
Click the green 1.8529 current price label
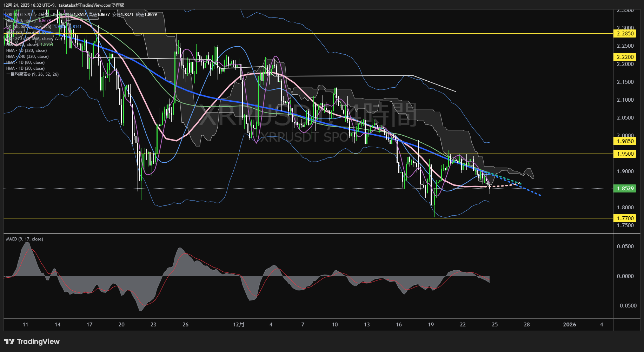click(x=625, y=189)
